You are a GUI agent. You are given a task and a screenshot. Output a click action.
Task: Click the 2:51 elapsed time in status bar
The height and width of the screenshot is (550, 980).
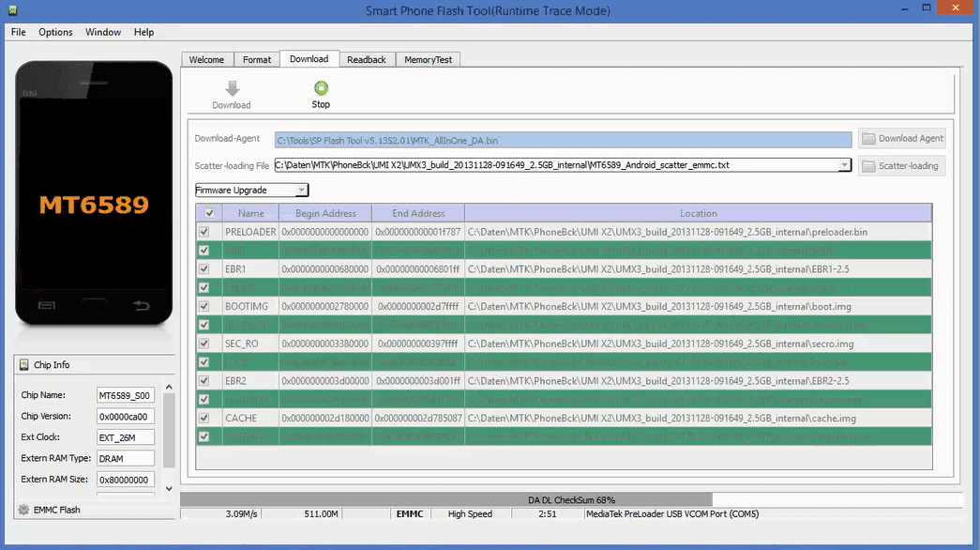548,513
